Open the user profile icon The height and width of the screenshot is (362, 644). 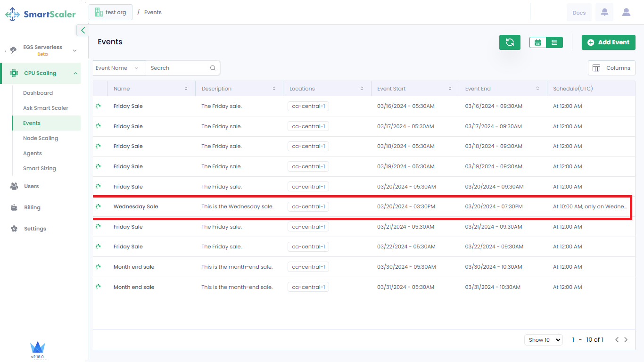coord(626,13)
